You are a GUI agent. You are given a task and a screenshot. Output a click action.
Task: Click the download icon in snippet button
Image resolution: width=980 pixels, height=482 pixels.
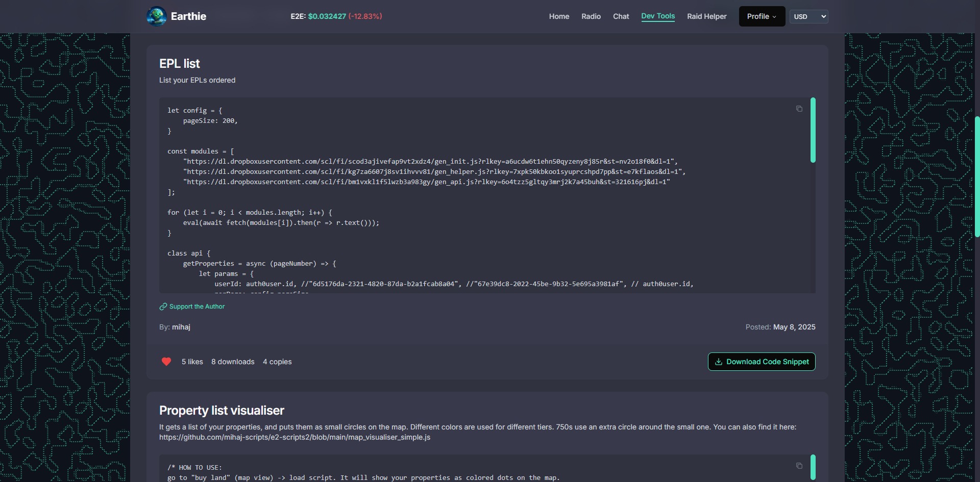tap(719, 362)
